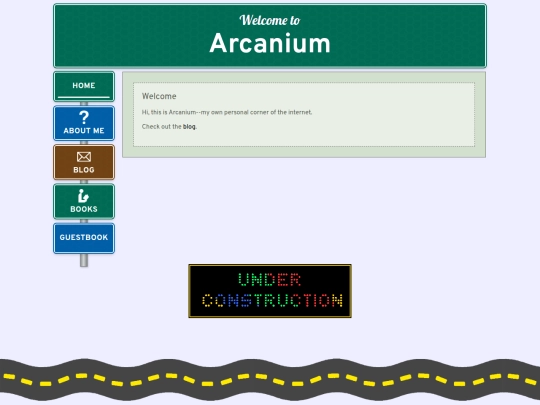
Task: Click the Arcanium site title
Action: [x=270, y=43]
